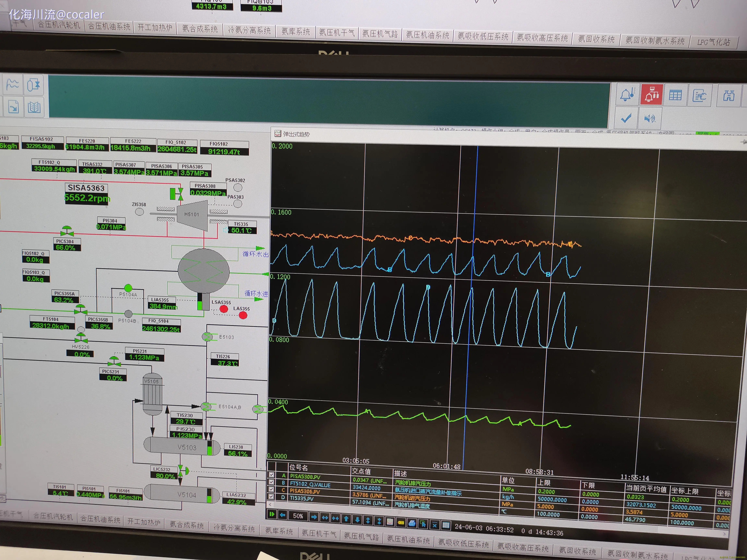Screen dimensions: 747x560
Task: Click the page-with-arrow icon in left toolbar
Action: click(13, 107)
